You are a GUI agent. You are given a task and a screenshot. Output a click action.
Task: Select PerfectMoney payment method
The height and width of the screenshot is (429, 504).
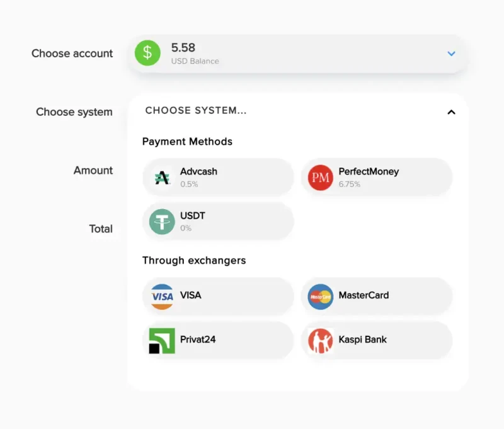377,178
